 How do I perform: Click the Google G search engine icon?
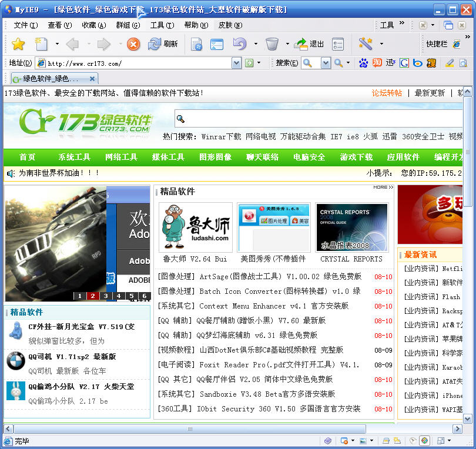coord(404,63)
